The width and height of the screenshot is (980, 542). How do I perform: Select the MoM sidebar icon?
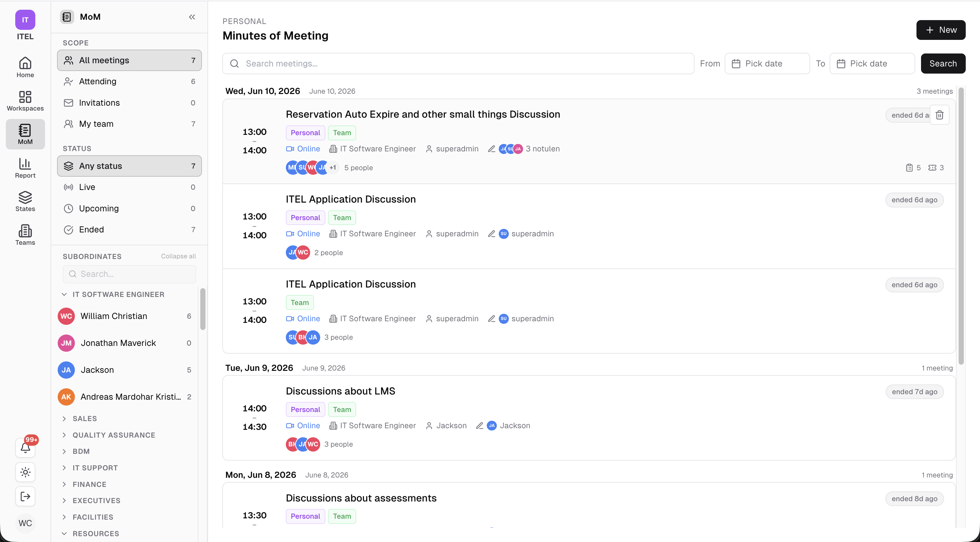click(25, 134)
